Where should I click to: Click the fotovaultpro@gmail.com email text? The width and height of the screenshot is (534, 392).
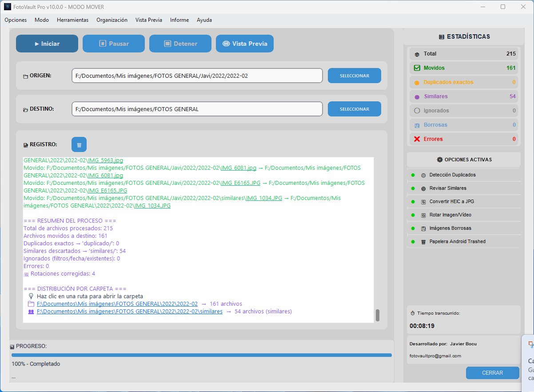point(435,356)
